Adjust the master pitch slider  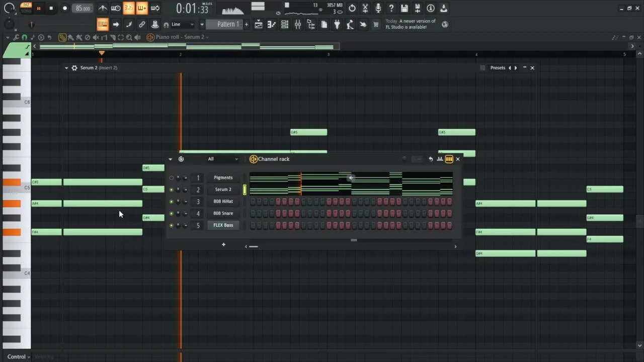click(31, 24)
